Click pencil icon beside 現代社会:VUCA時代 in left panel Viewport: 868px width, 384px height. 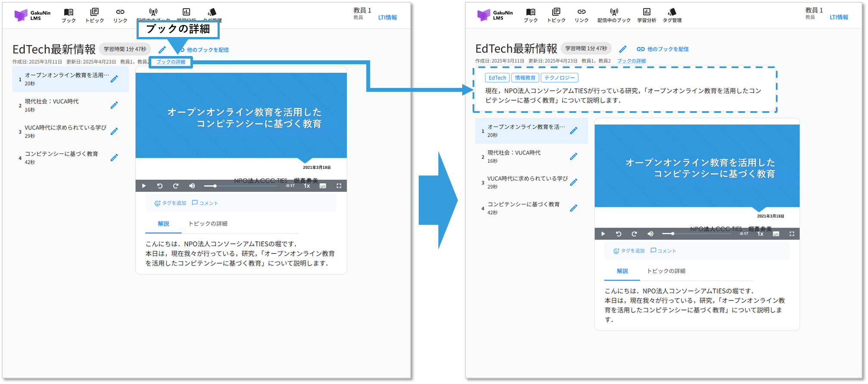coord(114,105)
